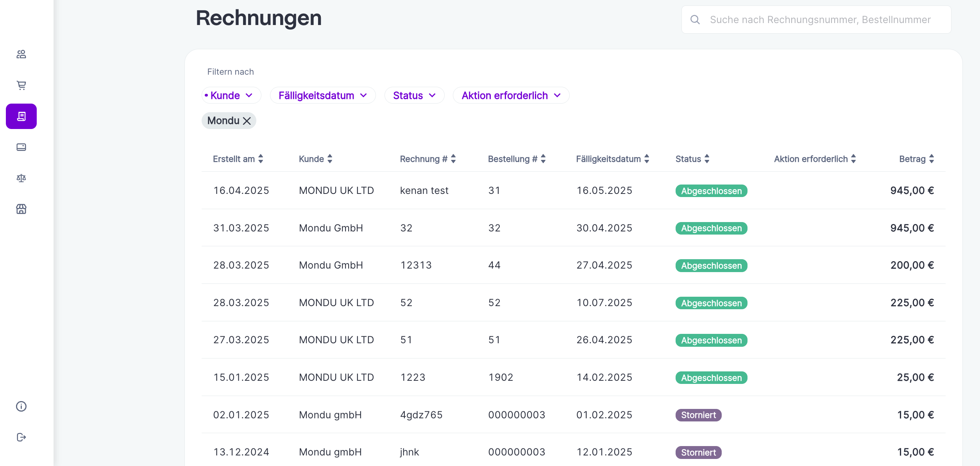Open the customers icon in sidebar
The image size is (980, 466).
[21, 54]
